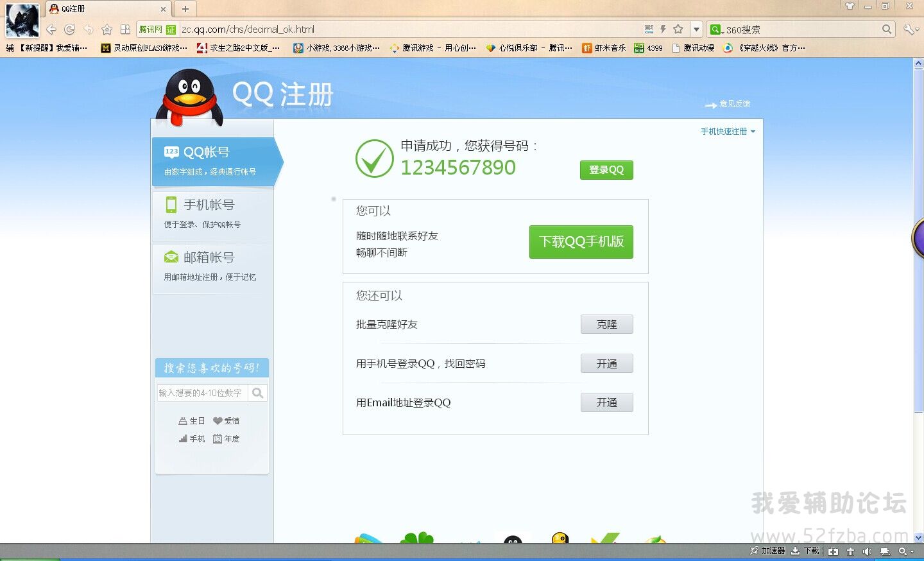Click the QQ penguin logo
The height and width of the screenshot is (561, 924).
[x=189, y=98]
